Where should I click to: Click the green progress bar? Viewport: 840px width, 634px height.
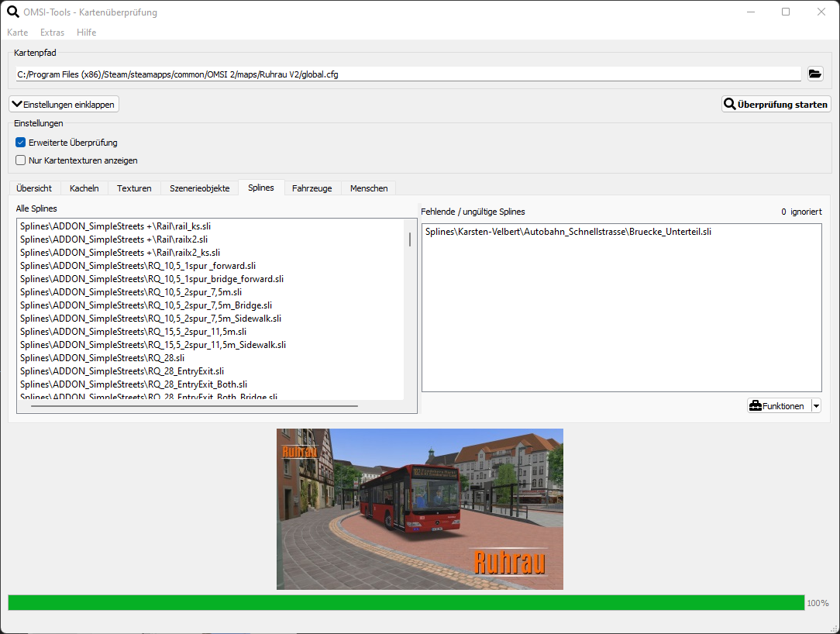pyautogui.click(x=406, y=602)
